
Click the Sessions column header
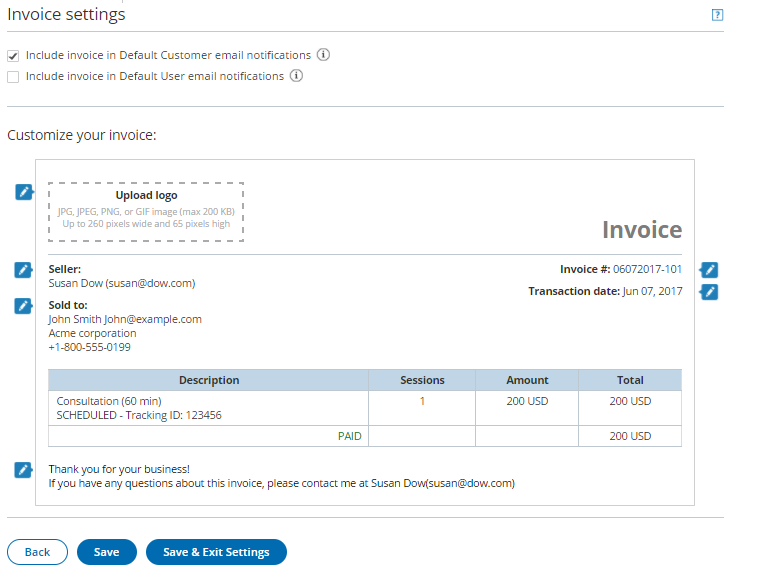422,380
